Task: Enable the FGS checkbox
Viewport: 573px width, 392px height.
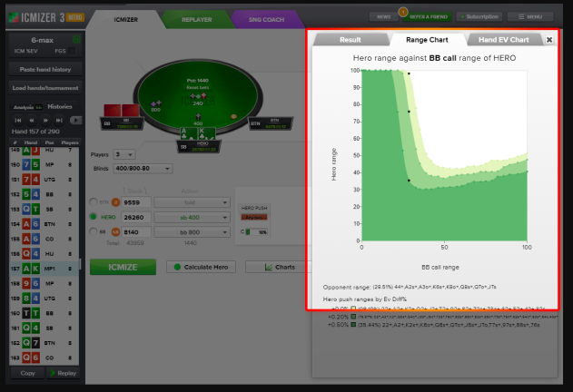Action: 72,51
